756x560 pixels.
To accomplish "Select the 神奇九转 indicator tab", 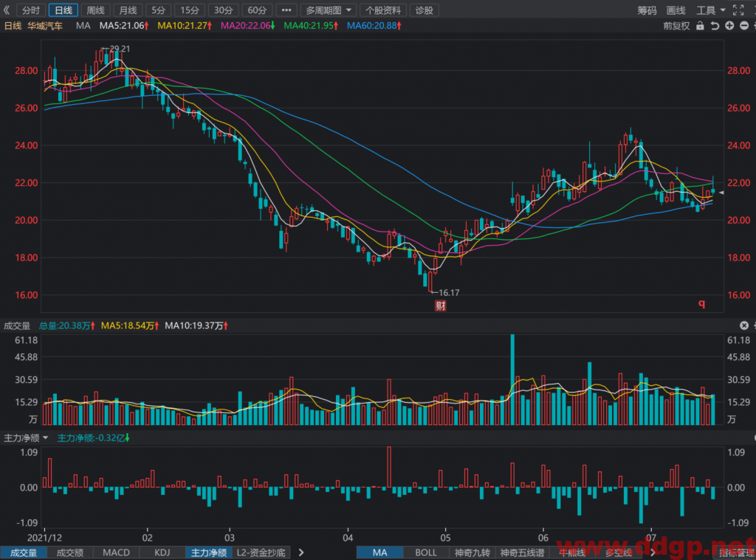I will 472,553.
